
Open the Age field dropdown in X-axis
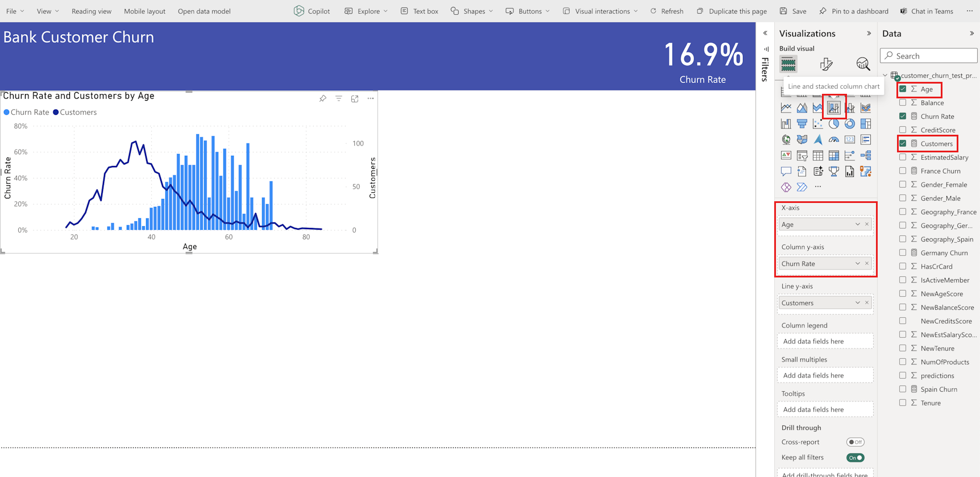pos(858,224)
